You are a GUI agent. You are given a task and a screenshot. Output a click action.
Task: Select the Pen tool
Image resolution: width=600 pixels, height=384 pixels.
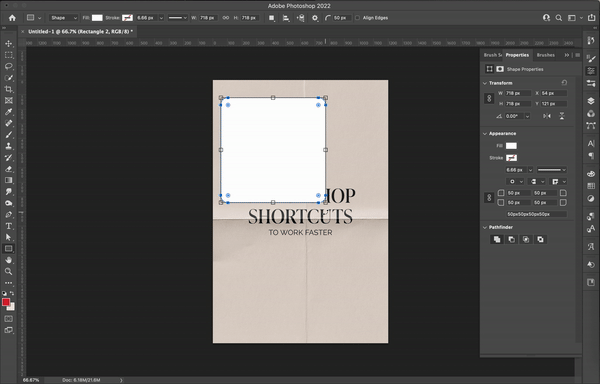click(x=8, y=215)
